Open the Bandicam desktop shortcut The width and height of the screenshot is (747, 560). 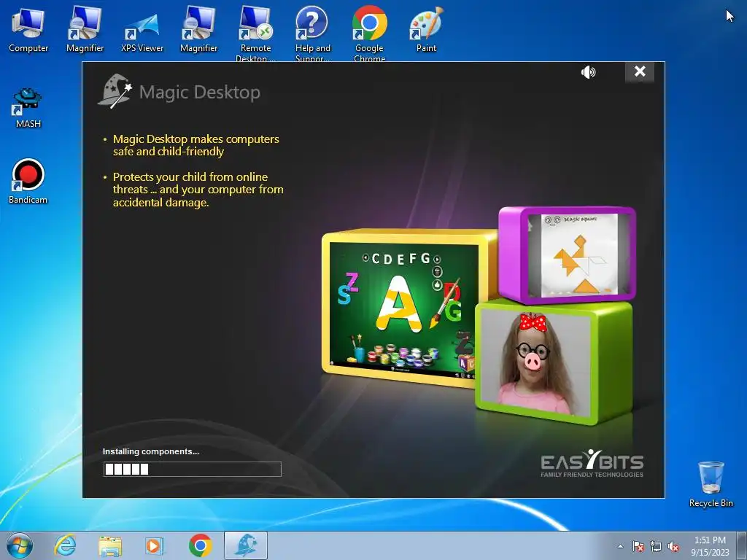click(x=28, y=182)
